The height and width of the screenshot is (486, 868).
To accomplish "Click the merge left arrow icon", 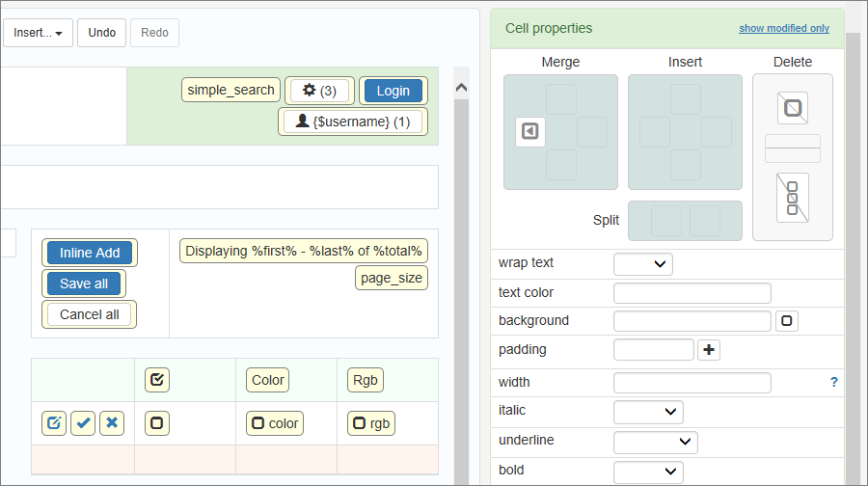I will click(x=529, y=132).
